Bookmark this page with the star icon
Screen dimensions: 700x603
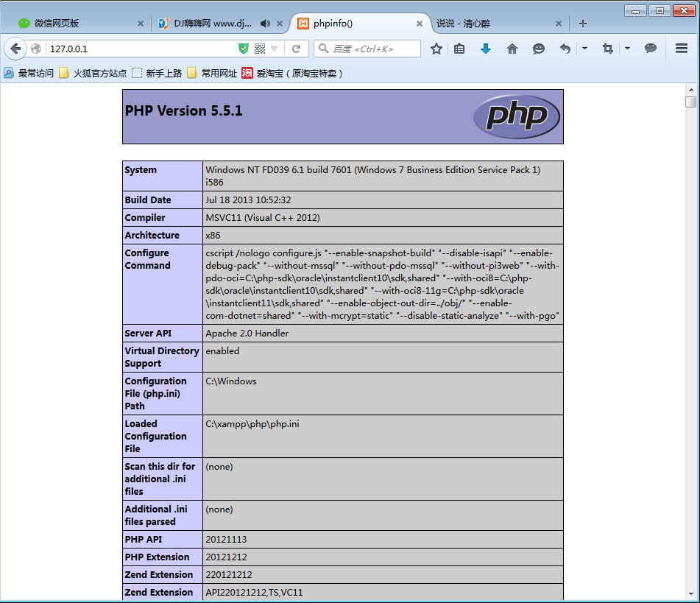coord(436,49)
